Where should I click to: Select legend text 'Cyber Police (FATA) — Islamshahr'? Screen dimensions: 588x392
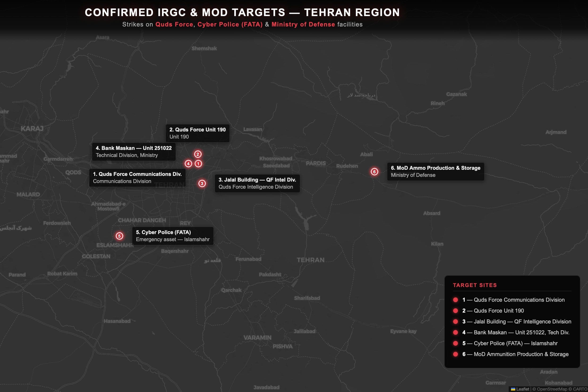pyautogui.click(x=516, y=343)
